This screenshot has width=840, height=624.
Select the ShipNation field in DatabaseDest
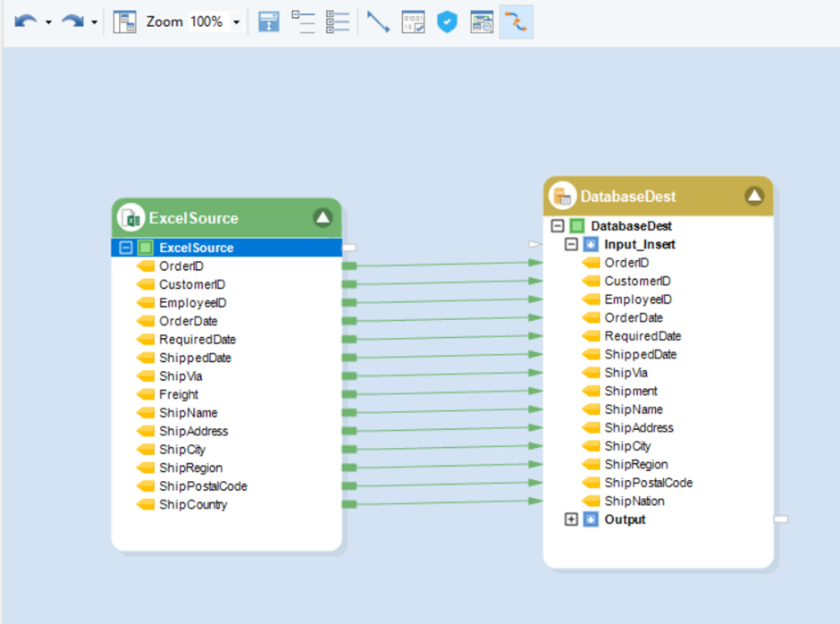click(x=634, y=501)
